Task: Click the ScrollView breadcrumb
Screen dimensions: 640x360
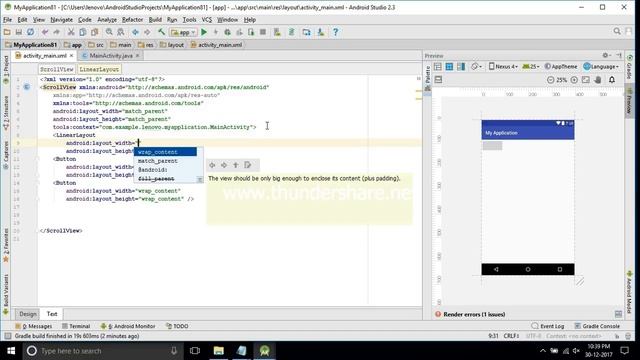Action: point(57,69)
